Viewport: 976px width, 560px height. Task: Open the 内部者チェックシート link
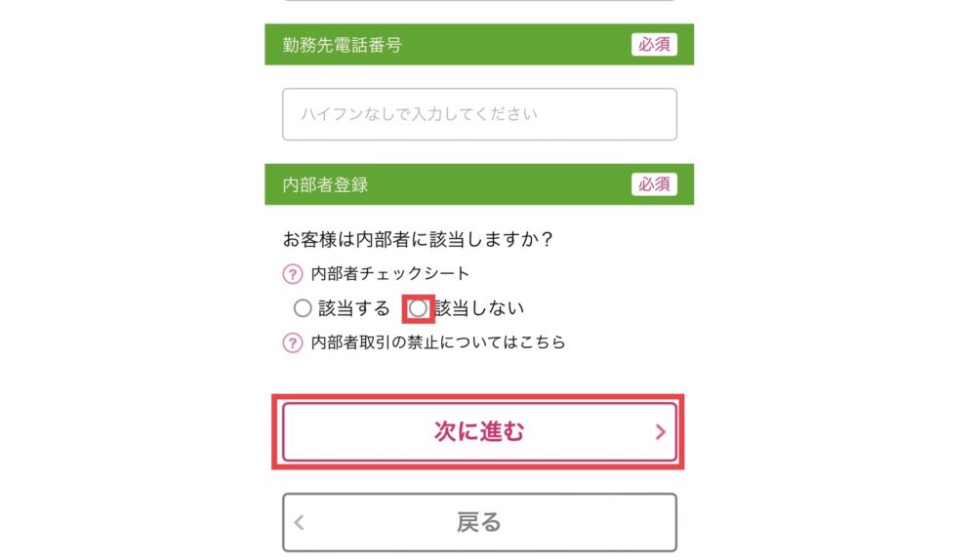pos(389,273)
